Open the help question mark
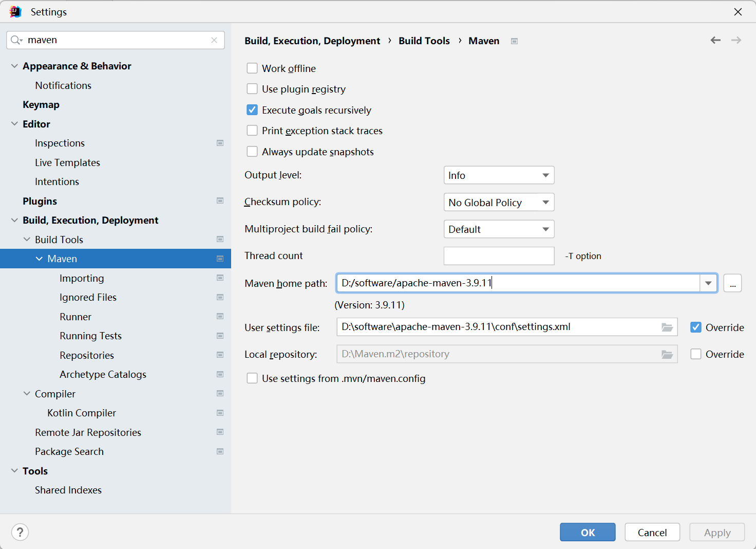 point(20,532)
